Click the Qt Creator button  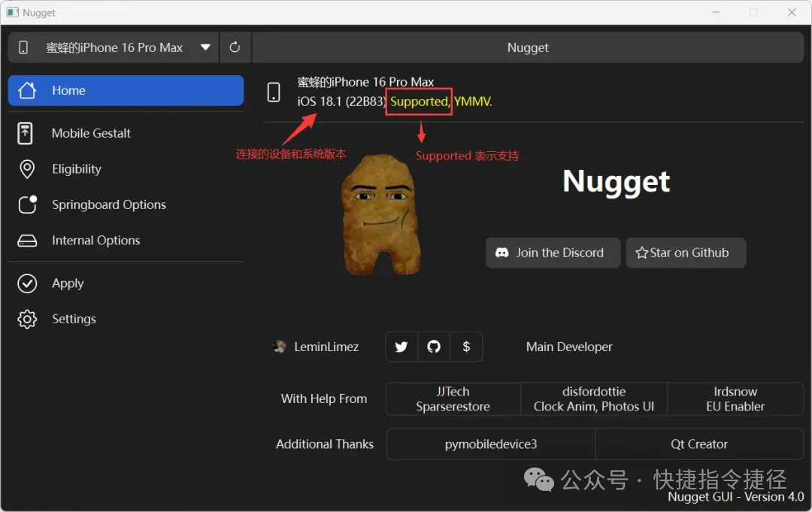[x=699, y=444]
